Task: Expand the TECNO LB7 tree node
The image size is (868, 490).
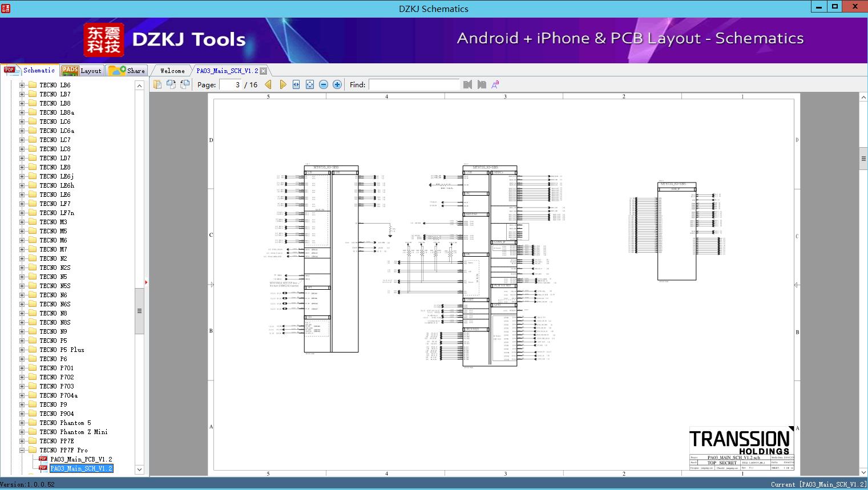Action: pos(22,94)
